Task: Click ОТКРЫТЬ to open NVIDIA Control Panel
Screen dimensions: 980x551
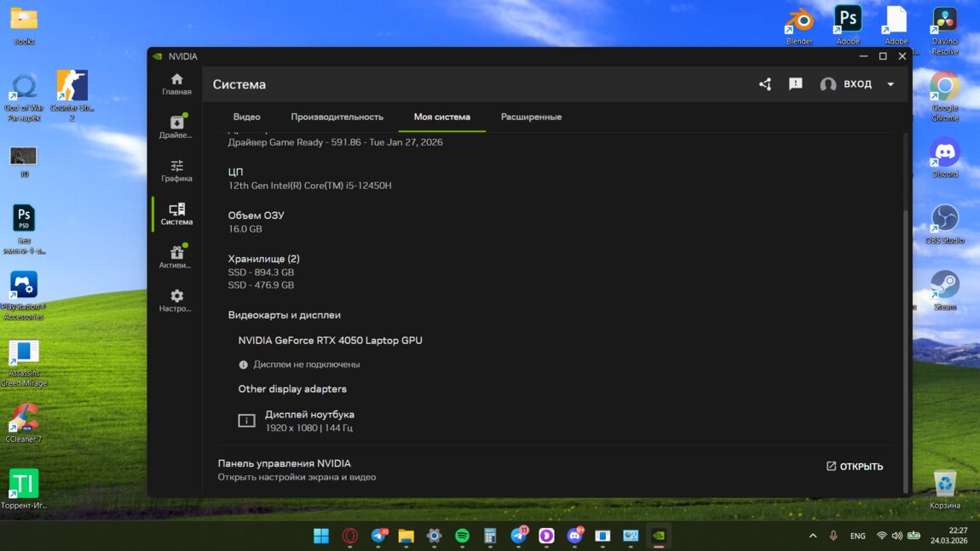Action: [854, 467]
